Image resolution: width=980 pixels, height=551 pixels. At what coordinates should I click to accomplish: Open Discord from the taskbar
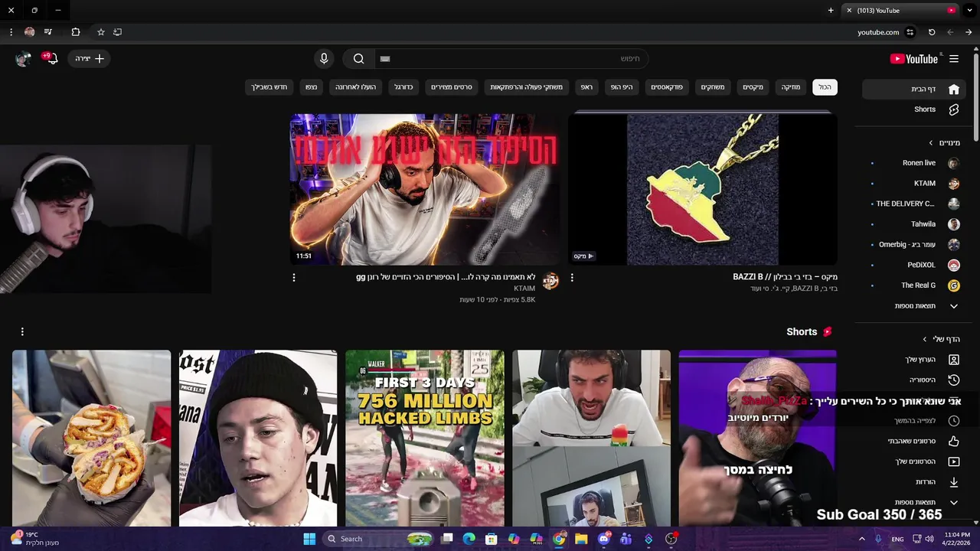click(603, 539)
